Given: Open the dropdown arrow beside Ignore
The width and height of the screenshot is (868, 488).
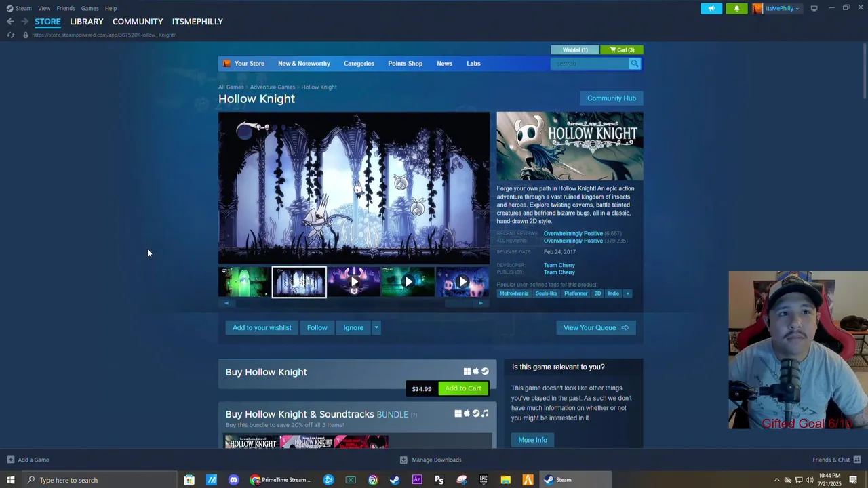Looking at the screenshot, I should (x=376, y=327).
